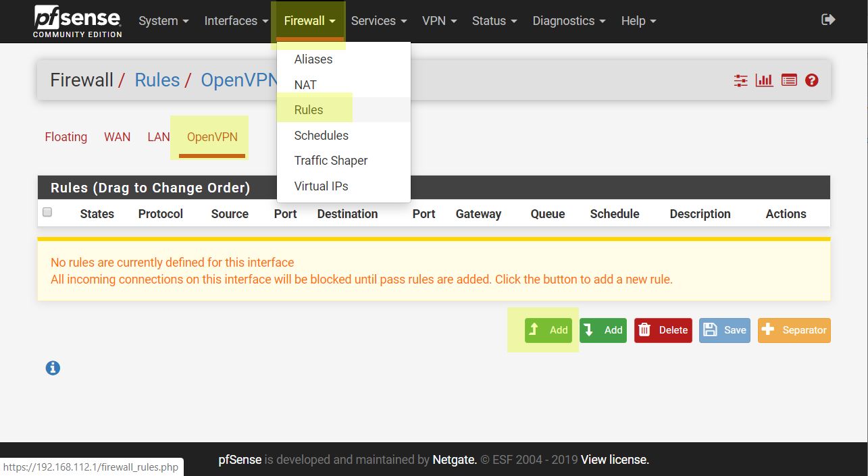Screen dimensions: 868x476
Task: Follow the Rules breadcrumb link
Action: point(157,80)
